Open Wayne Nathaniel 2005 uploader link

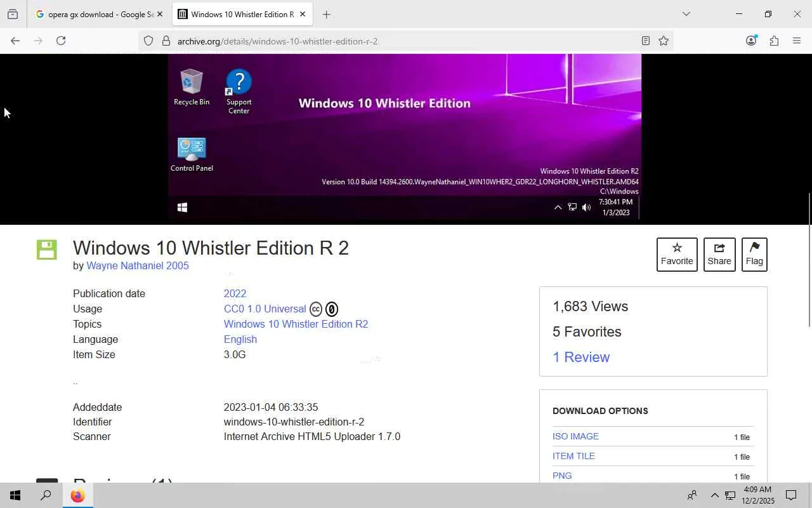138,265
